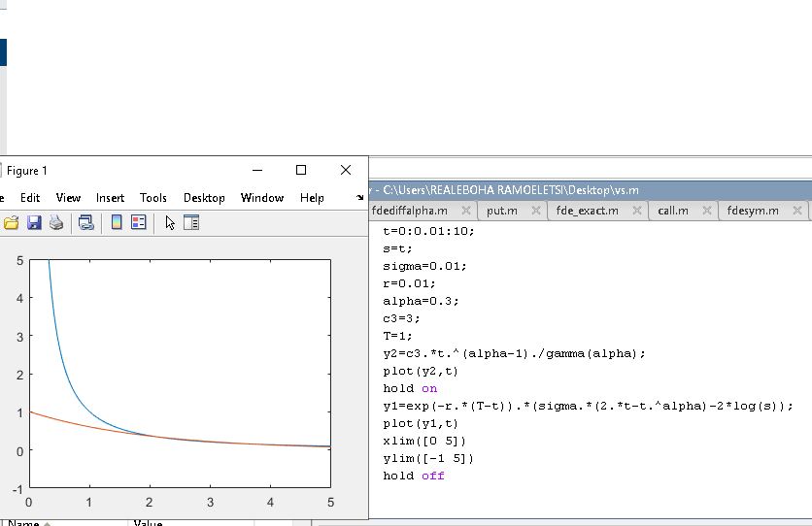Open the View menu in Figure 1
The image size is (812, 526).
point(68,198)
